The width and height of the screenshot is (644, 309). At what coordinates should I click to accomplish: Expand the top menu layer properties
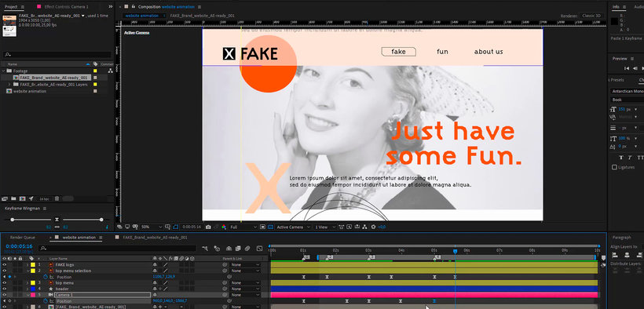(x=27, y=283)
